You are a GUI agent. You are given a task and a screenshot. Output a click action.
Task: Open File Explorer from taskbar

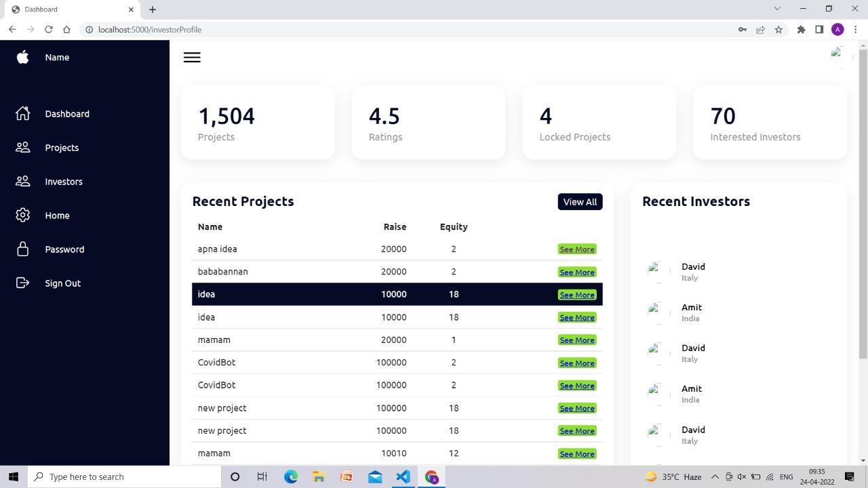318,476
